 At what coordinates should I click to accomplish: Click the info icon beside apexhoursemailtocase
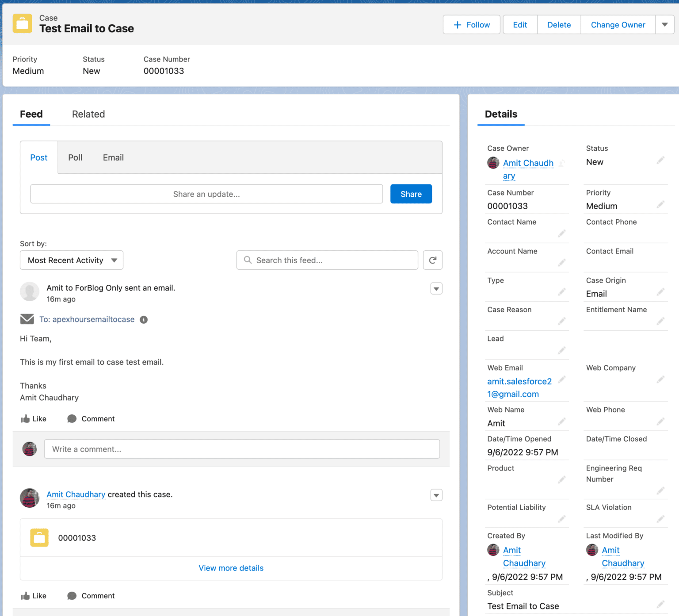(x=143, y=319)
